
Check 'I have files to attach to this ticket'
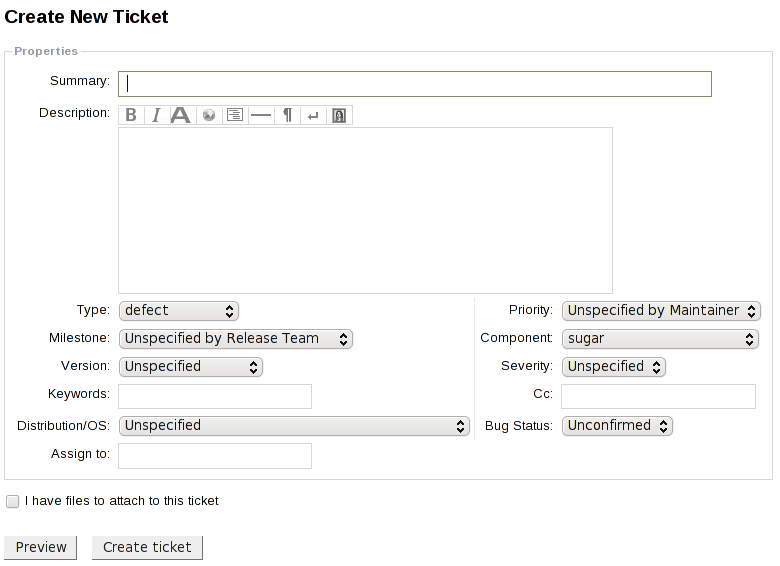click(13, 501)
